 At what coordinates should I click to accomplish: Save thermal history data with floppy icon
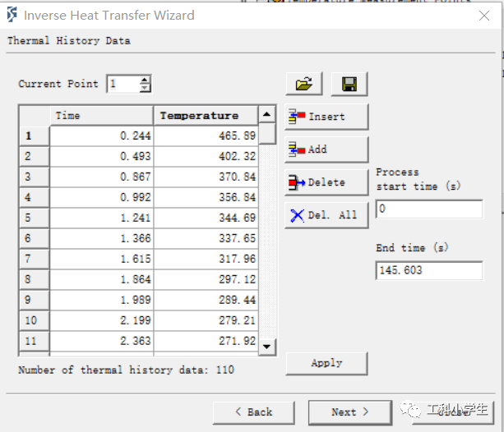point(349,84)
